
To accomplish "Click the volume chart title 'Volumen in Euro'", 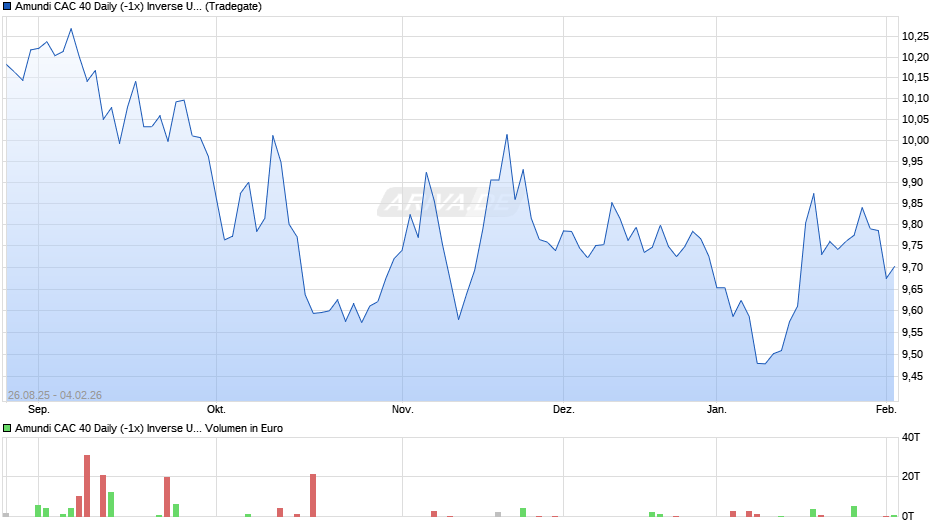I will (244, 428).
